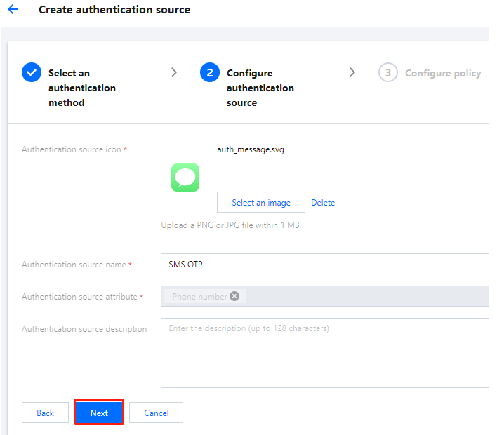Click the Delete link for the icon

pos(323,203)
